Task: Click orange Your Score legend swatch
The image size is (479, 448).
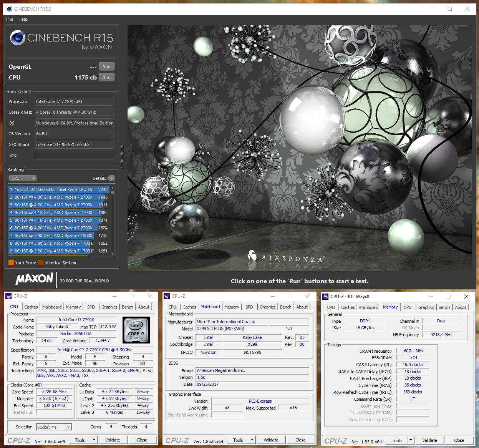Action: 11,263
